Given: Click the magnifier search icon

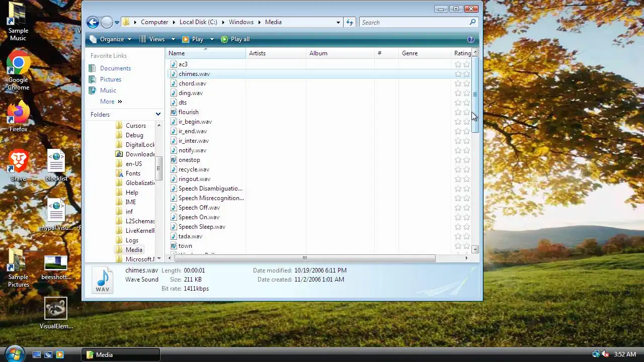Looking at the screenshot, I should pyautogui.click(x=472, y=22).
